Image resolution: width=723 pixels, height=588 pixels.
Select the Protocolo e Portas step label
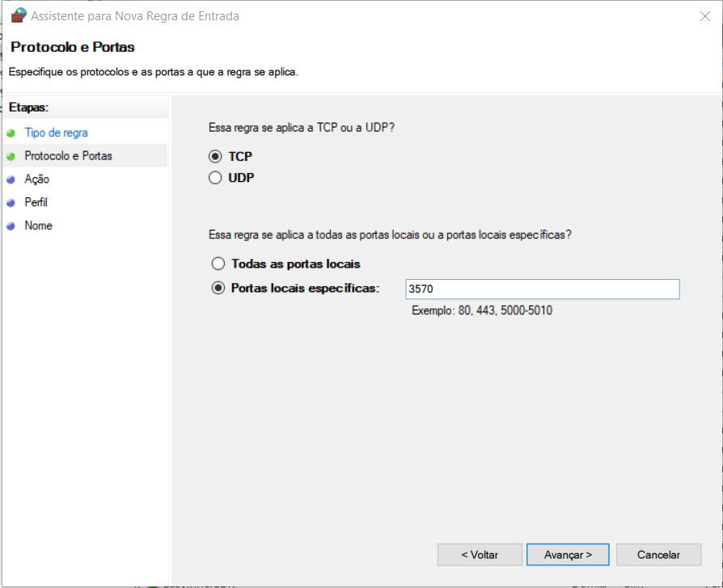click(x=68, y=156)
